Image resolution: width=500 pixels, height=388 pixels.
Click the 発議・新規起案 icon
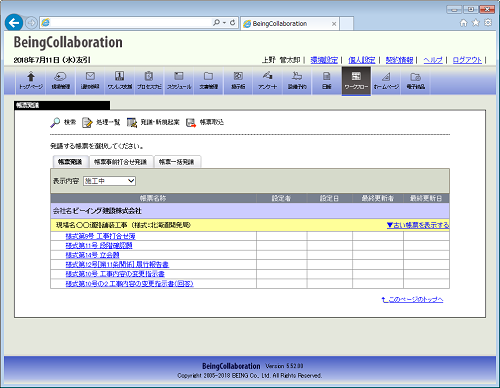click(132, 122)
